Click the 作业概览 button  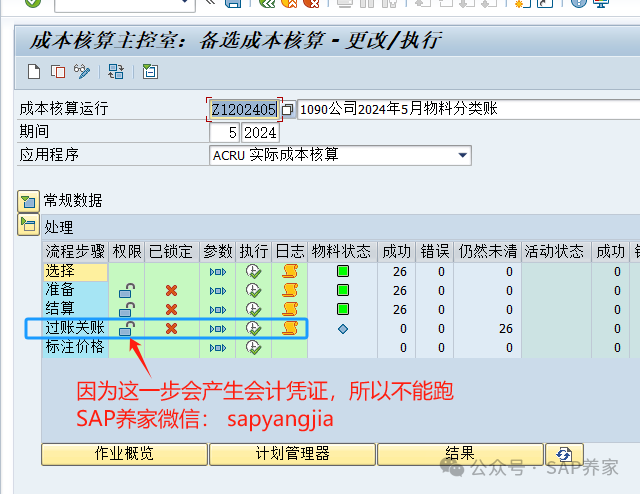point(124,454)
